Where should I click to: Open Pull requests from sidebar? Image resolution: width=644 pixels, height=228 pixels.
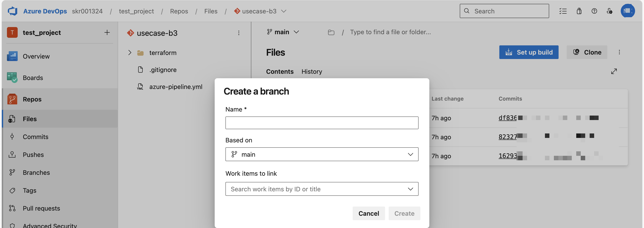click(x=41, y=208)
